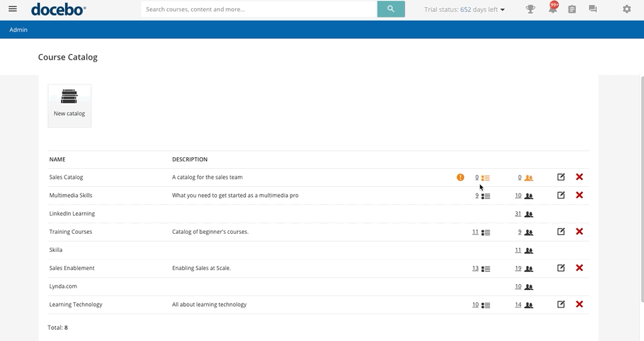Open the courses list icon for Sales Catalog
644x341 pixels.
485,178
